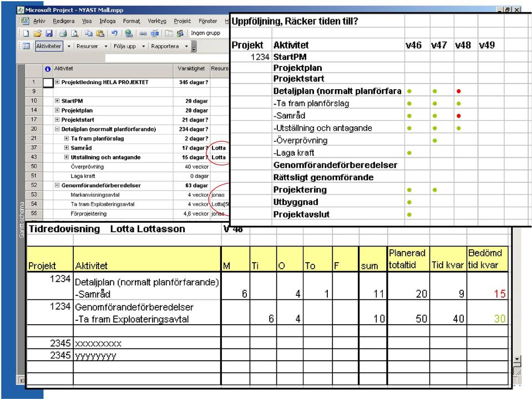Open the Verktyg menu
532x399 pixels.
click(x=157, y=21)
